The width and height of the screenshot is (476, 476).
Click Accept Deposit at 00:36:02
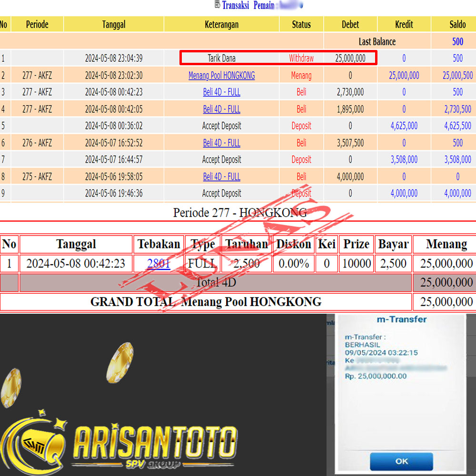(222, 126)
